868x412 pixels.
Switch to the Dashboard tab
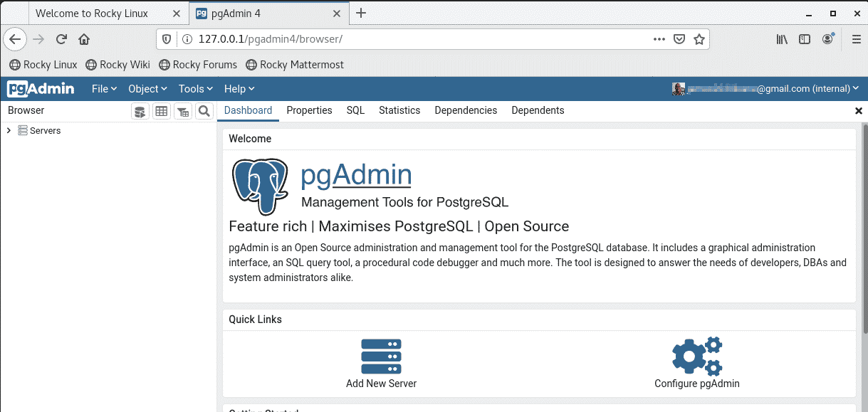248,110
